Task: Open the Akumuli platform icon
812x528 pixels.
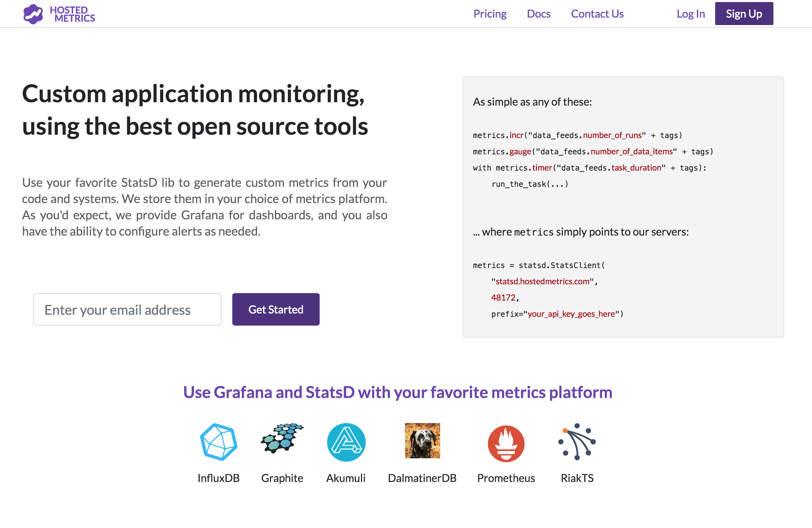Action: point(346,442)
